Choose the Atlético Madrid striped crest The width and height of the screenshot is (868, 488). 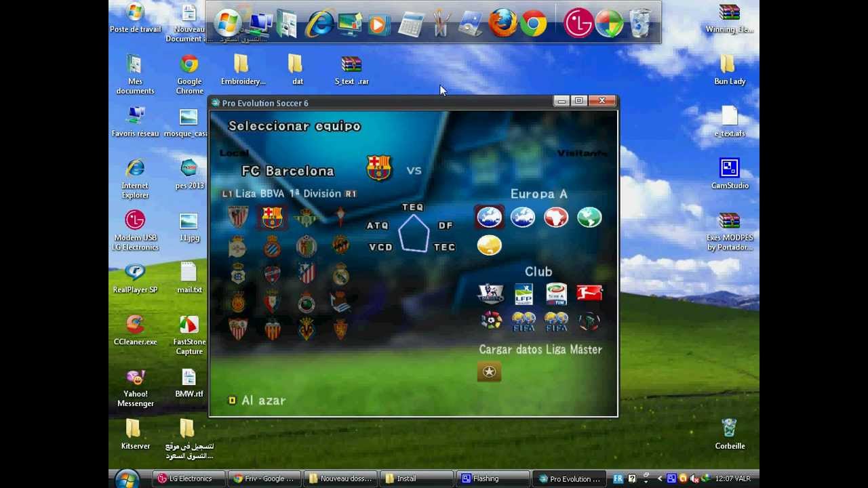point(307,274)
